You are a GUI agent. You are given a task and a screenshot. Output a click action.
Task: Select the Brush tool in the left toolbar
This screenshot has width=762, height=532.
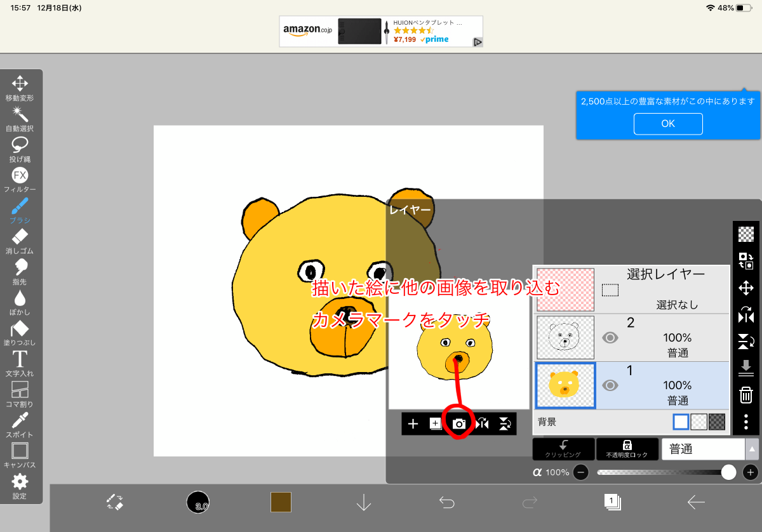(20, 206)
